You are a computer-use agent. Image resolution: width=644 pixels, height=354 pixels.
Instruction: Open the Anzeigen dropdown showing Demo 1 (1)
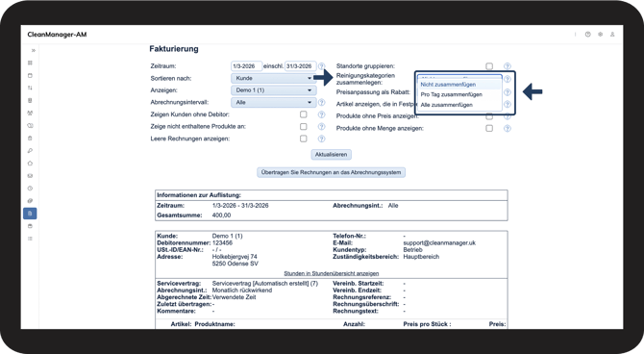pyautogui.click(x=274, y=90)
